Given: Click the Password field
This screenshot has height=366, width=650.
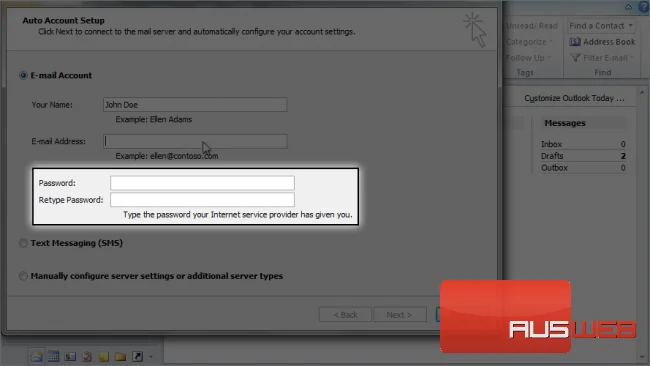Looking at the screenshot, I should tap(202, 183).
